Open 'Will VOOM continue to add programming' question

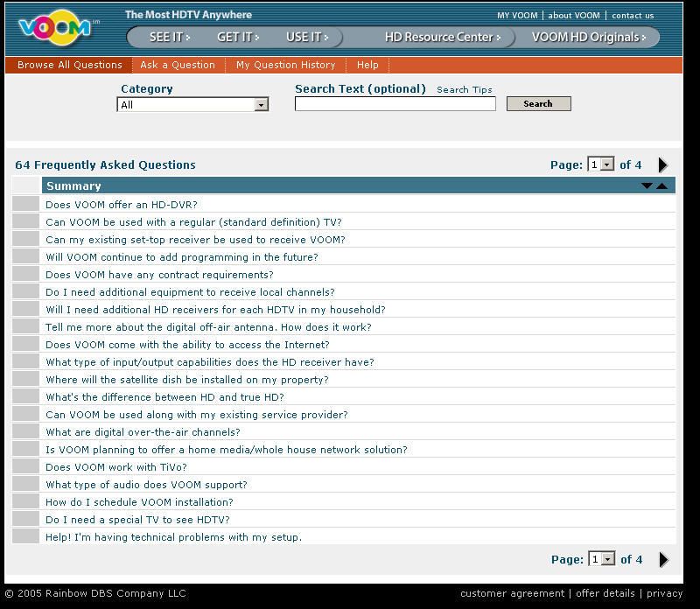coord(182,257)
